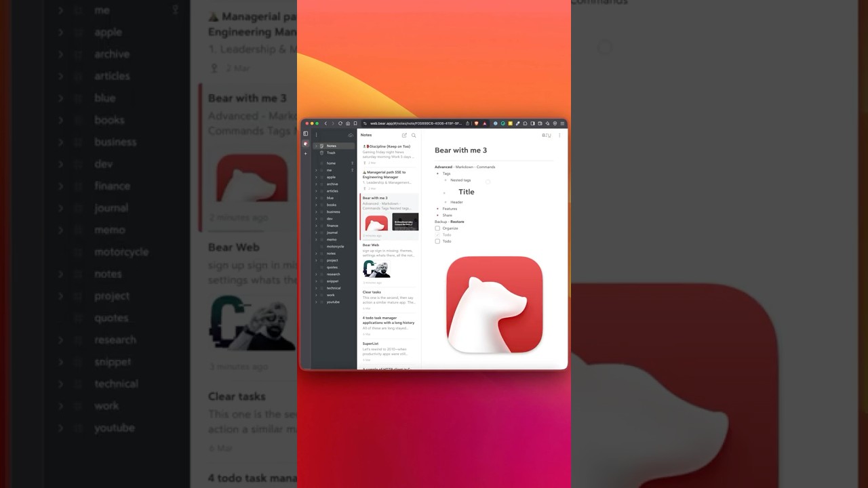Open the extensions puzzle piece icon
The image size is (868, 488).
click(x=525, y=123)
